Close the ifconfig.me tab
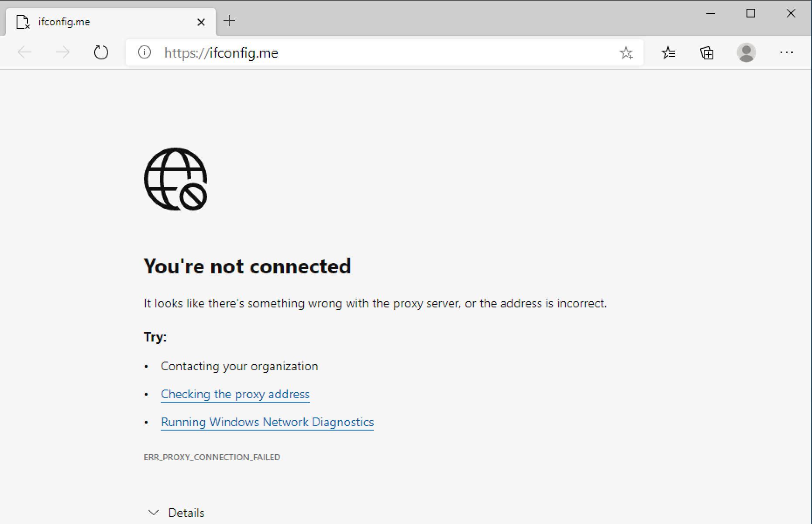 [x=201, y=22]
